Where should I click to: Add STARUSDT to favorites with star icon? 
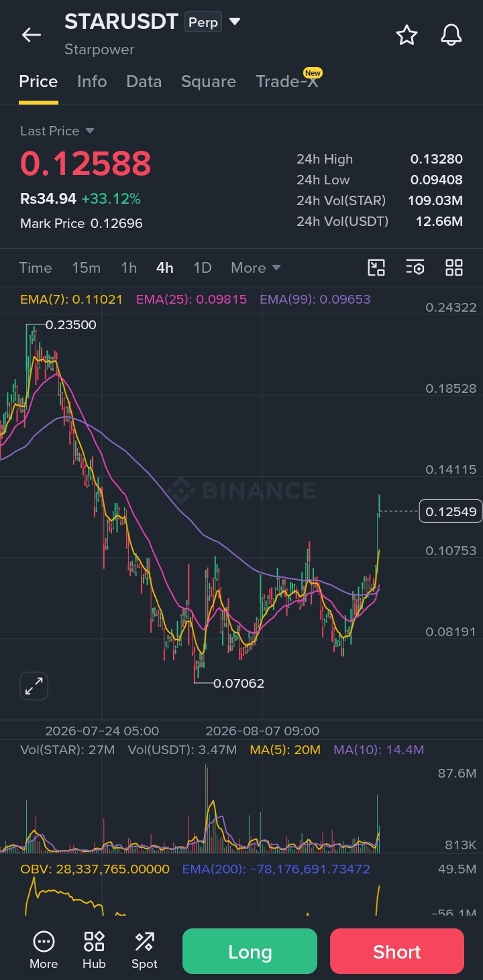(407, 35)
